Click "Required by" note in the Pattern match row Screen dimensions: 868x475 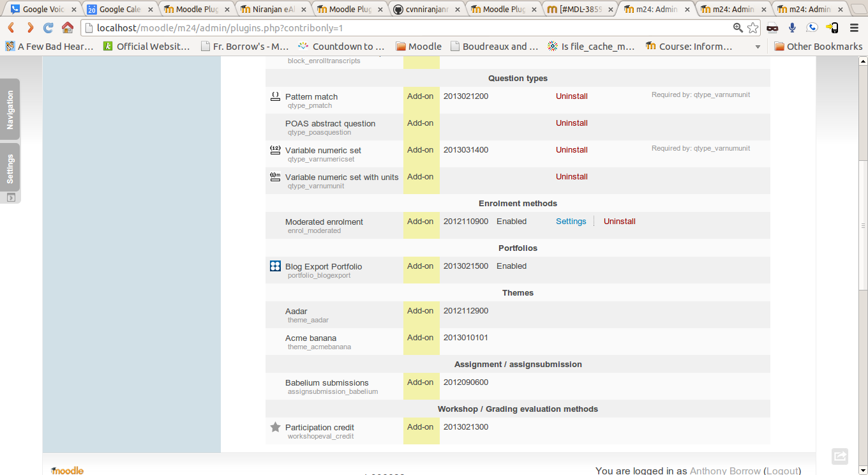[701, 94]
